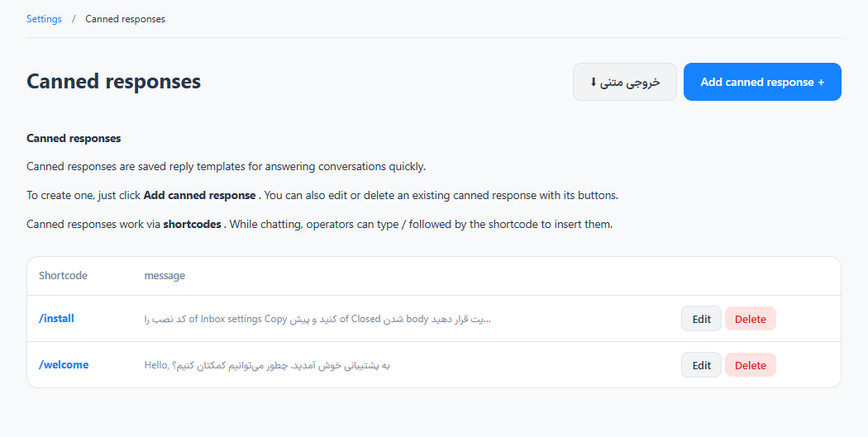Click the خروجی متنی text export button
The width and height of the screenshot is (868, 437).
[x=624, y=82]
